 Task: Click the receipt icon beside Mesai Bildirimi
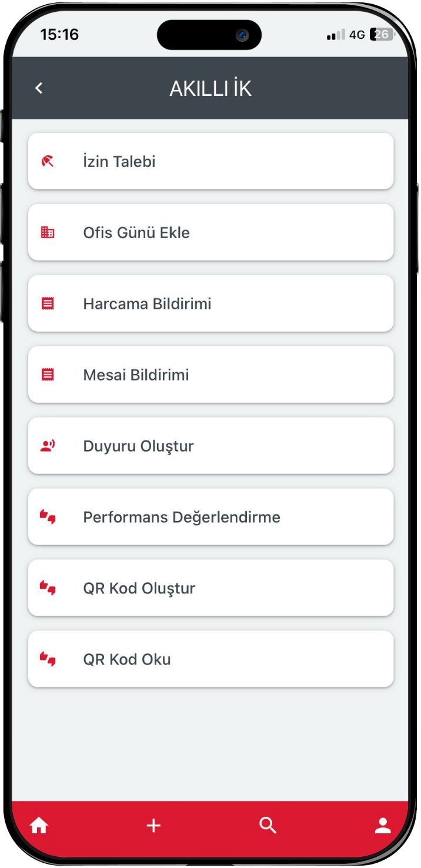(48, 375)
